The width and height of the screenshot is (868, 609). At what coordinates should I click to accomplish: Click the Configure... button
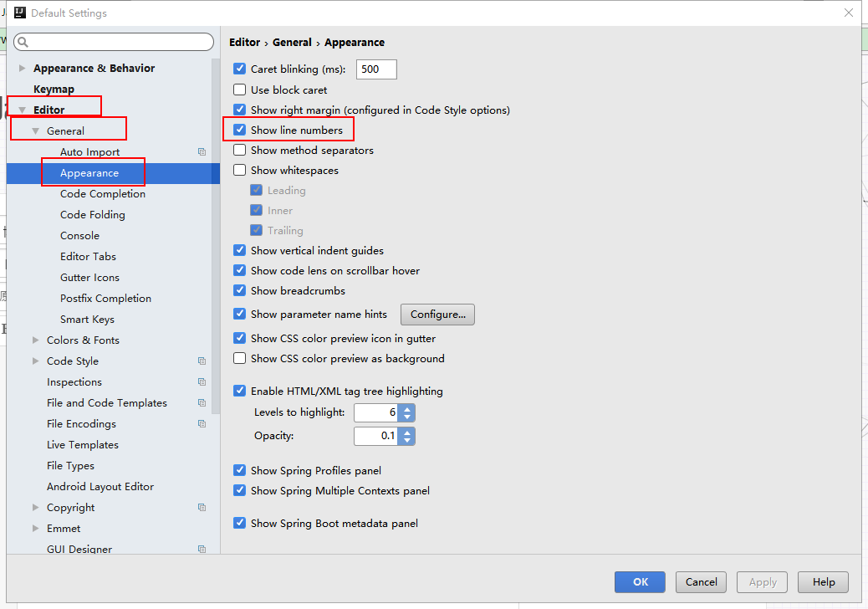click(x=437, y=315)
